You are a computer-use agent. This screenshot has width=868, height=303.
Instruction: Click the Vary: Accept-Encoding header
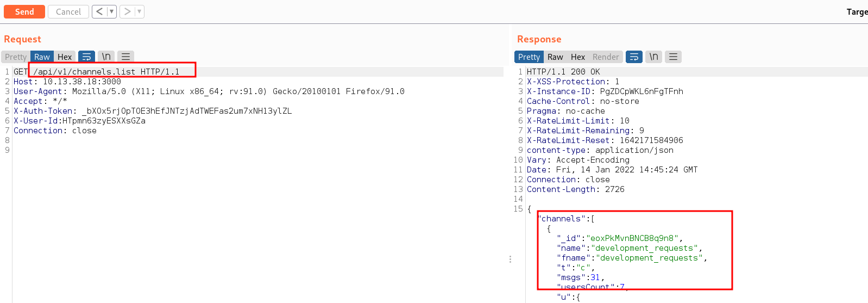coord(578,160)
